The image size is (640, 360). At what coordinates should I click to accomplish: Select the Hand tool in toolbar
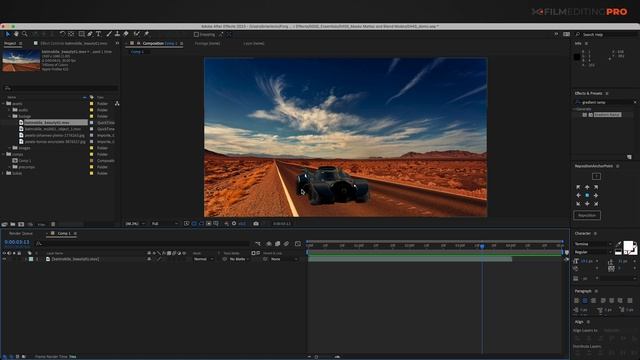pos(16,34)
